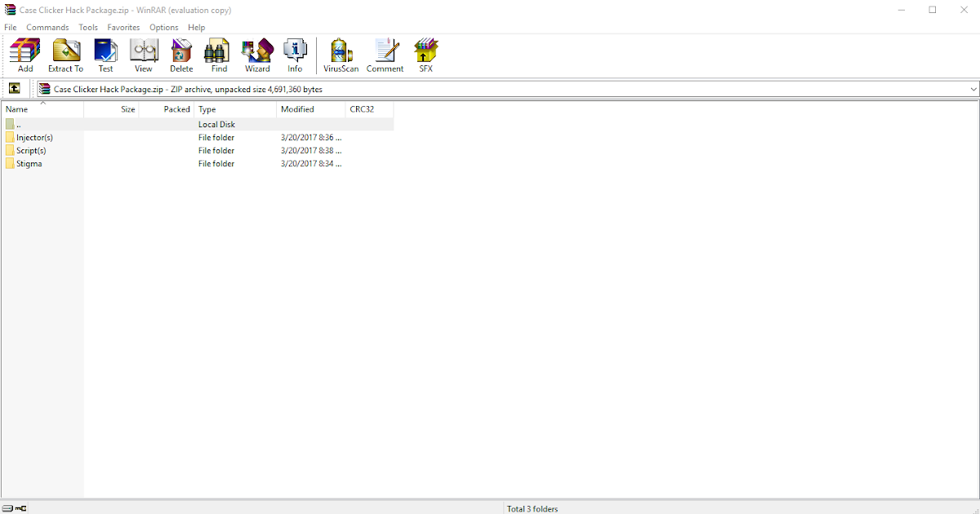Open the File menu

tap(11, 27)
